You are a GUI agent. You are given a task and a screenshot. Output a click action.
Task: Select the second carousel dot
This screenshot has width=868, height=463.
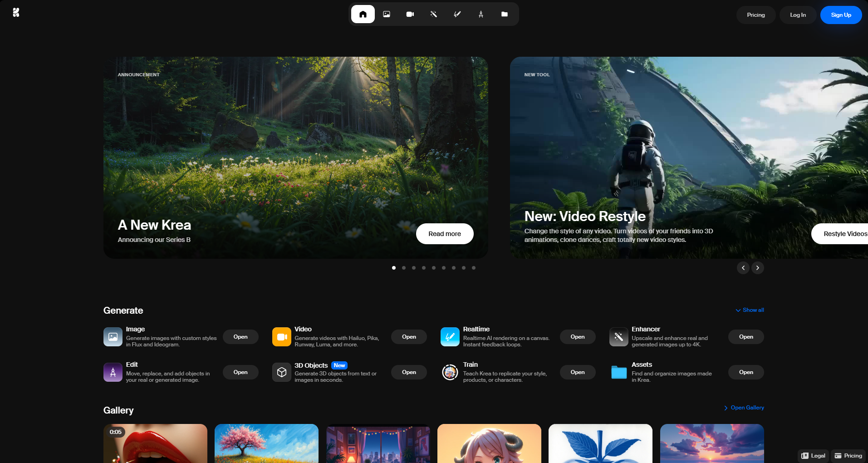404,268
